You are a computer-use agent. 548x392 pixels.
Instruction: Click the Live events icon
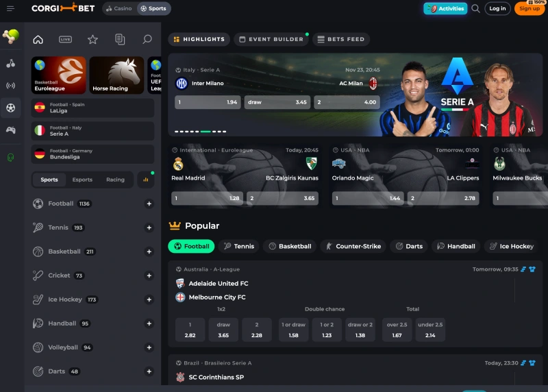click(66, 40)
